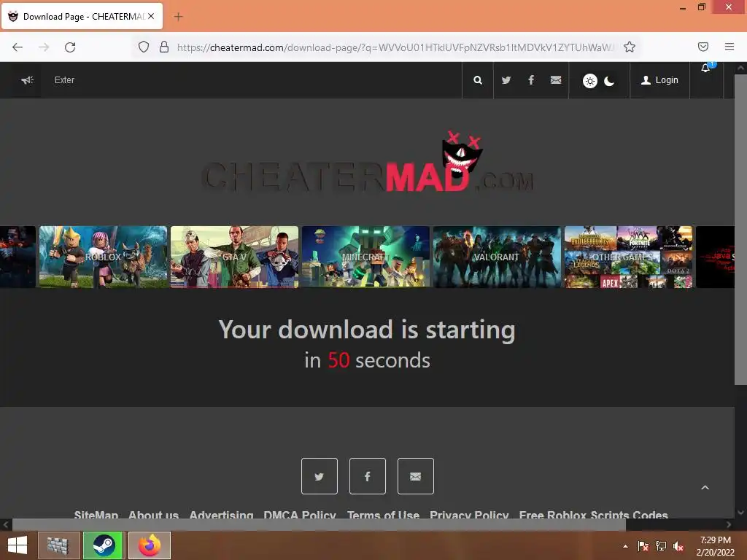Show hidden system tray icons

tap(625, 546)
